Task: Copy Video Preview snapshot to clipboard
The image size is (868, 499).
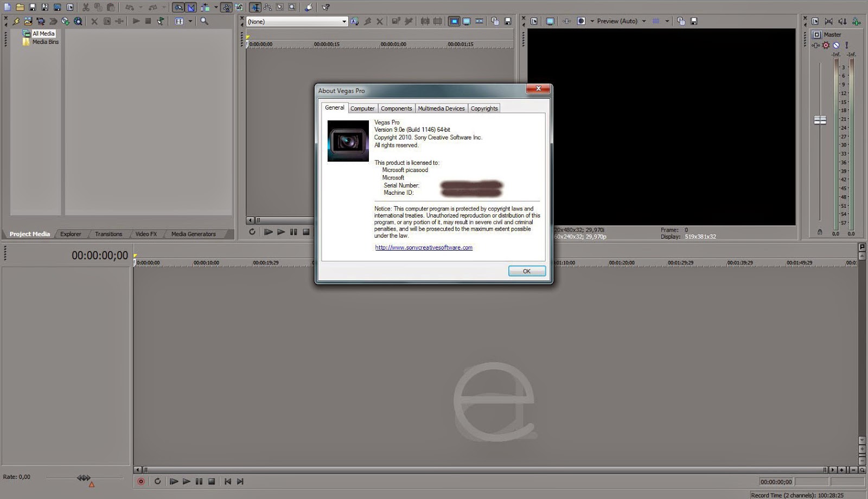Action: click(681, 21)
